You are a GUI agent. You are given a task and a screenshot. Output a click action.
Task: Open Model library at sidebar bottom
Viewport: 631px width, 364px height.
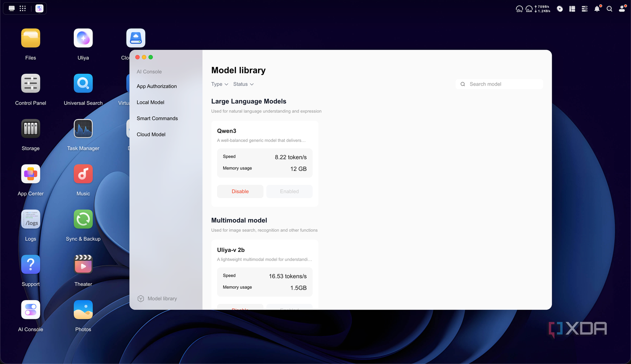(158, 299)
